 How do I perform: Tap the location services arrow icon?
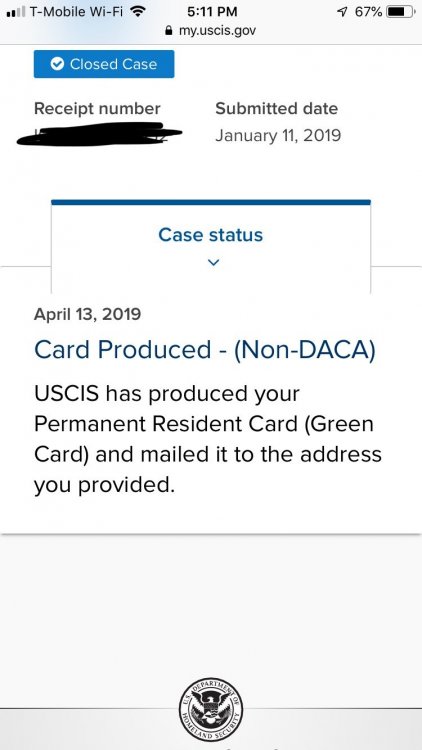coord(342,11)
